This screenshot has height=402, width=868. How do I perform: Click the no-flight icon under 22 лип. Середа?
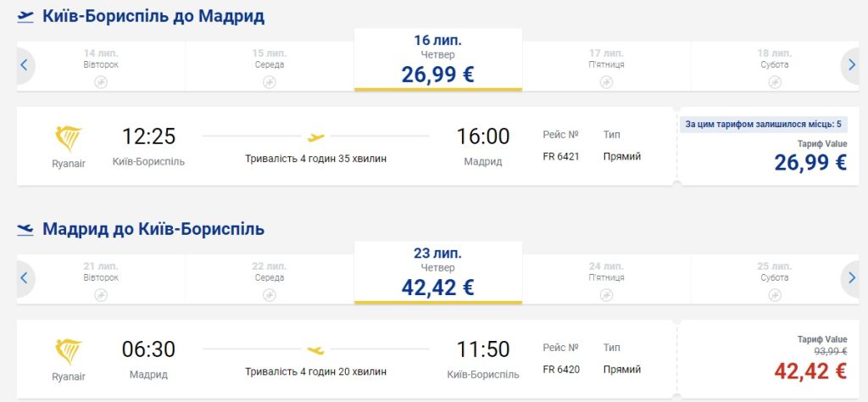click(269, 294)
